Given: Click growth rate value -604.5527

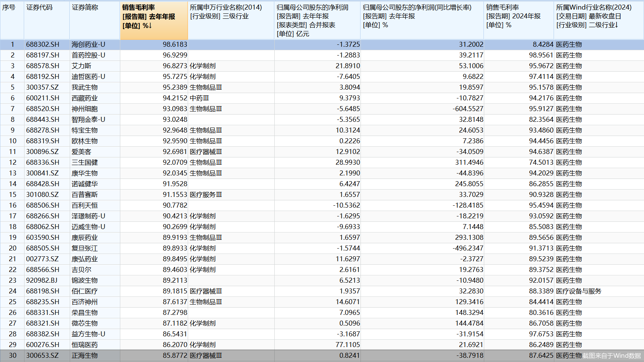Looking at the screenshot, I should click(468, 109).
